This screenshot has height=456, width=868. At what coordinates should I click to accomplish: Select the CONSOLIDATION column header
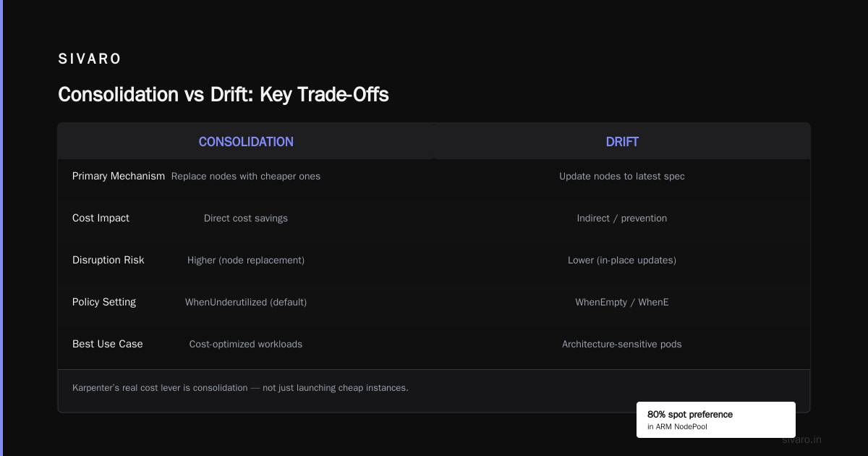point(246,142)
